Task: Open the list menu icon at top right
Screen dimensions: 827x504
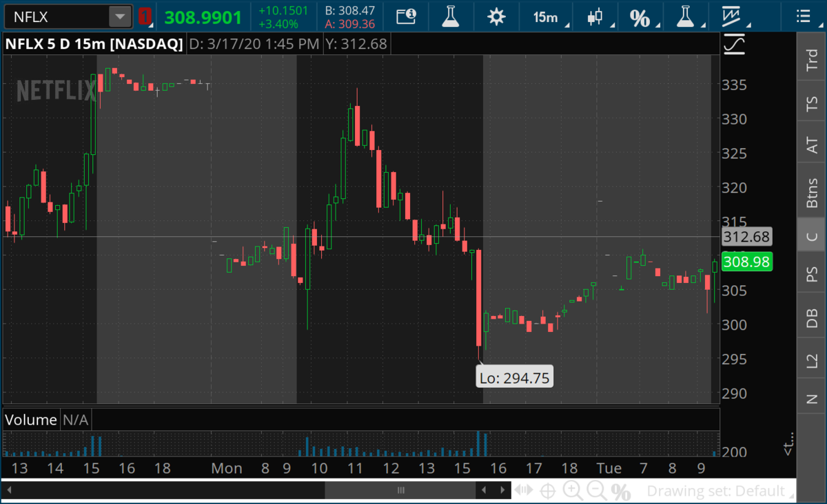Action: coord(803,17)
